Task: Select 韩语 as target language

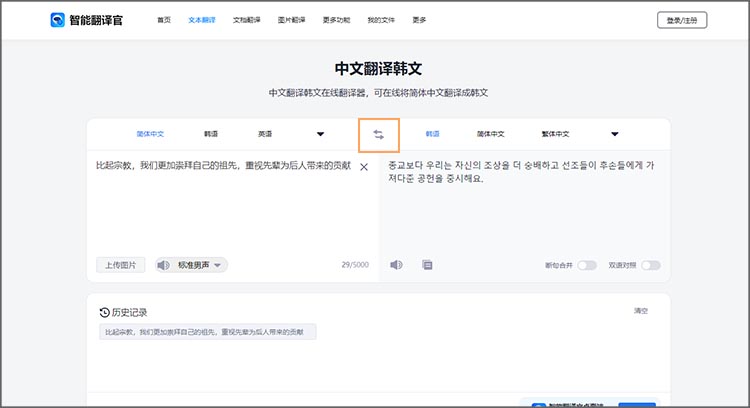Action: pyautogui.click(x=432, y=134)
